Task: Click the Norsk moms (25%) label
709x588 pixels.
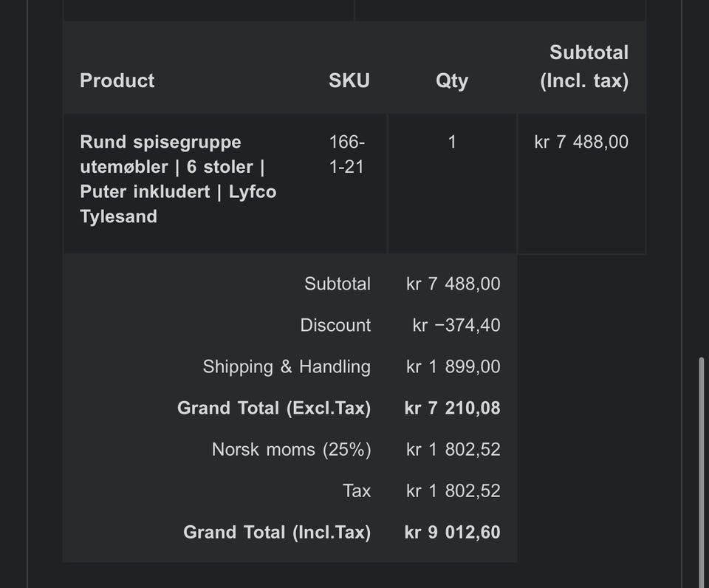Action: click(x=291, y=449)
